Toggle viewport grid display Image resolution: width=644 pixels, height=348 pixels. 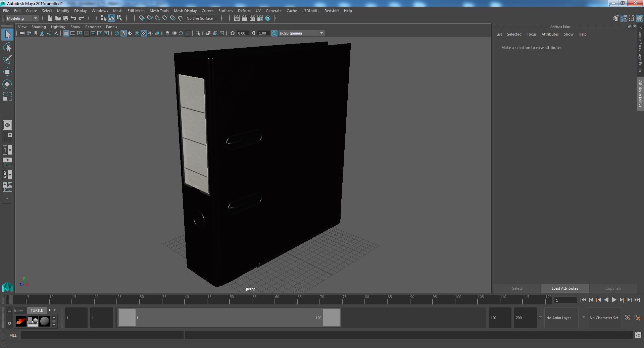66,33
